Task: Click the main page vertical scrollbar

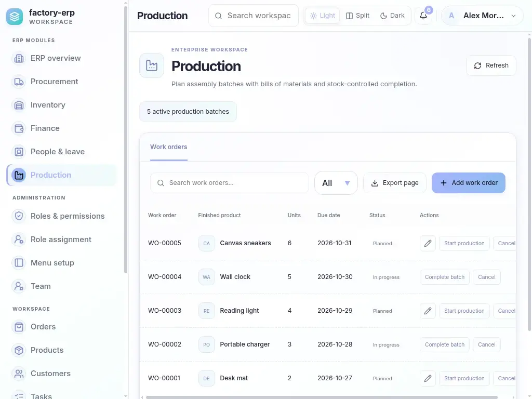Action: click(x=529, y=185)
